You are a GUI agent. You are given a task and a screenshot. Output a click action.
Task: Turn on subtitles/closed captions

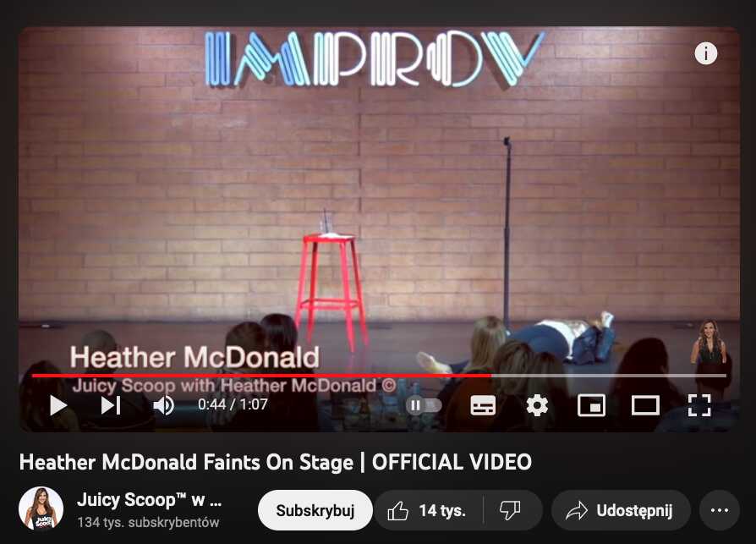(483, 405)
